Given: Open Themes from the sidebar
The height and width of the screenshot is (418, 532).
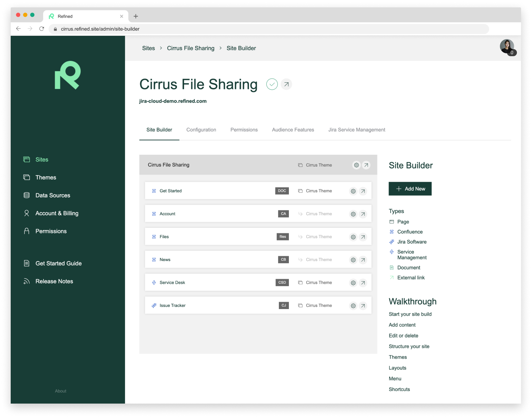Looking at the screenshot, I should 45,177.
